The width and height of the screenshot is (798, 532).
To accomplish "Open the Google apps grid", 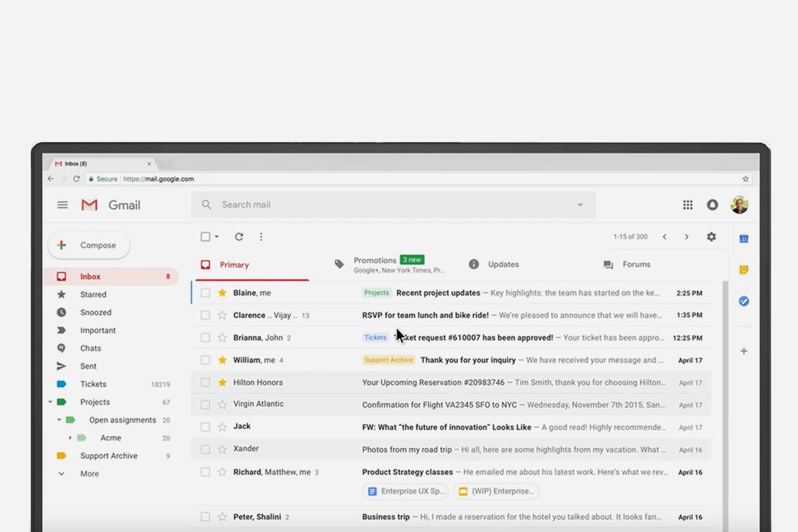I will pos(688,205).
